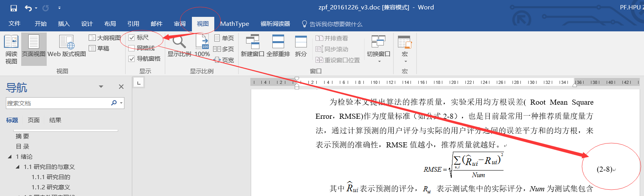The height and width of the screenshot is (196, 644).
Task: Open Customize Quick Access Toolbar dropdown
Action: (x=59, y=8)
